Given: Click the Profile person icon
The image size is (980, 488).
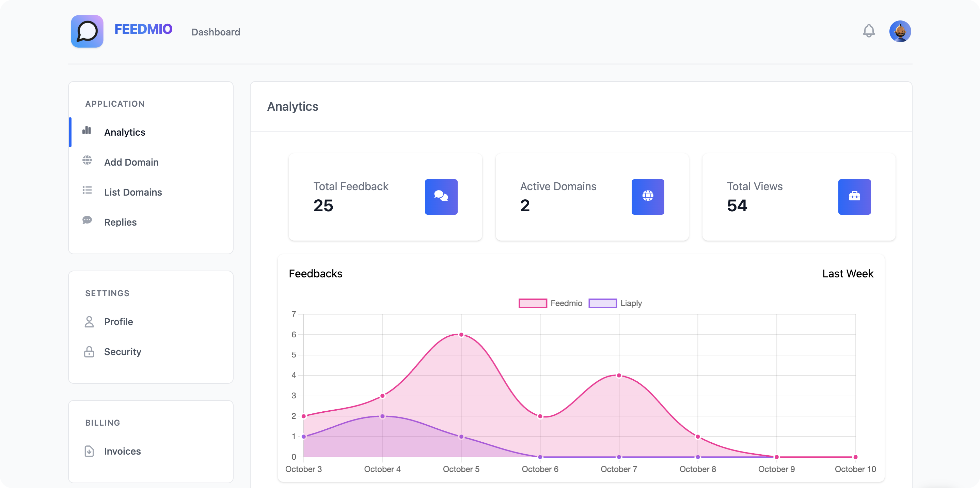Looking at the screenshot, I should (89, 322).
